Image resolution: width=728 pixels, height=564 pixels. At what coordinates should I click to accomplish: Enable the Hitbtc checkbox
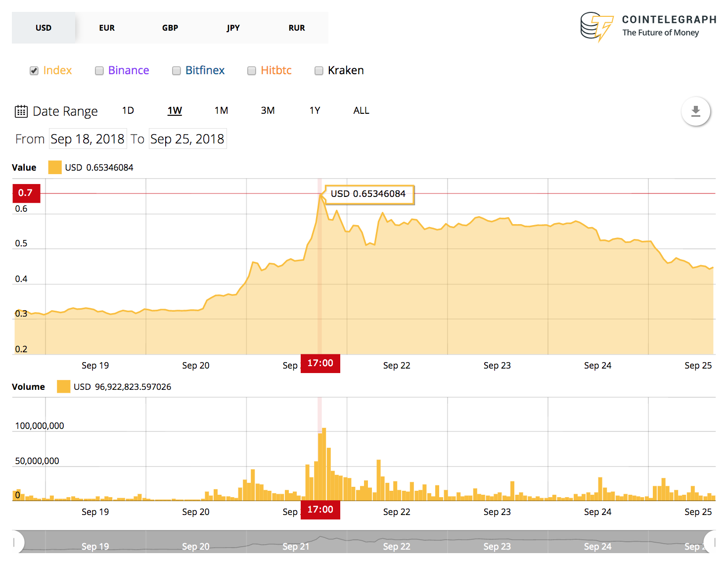point(252,71)
